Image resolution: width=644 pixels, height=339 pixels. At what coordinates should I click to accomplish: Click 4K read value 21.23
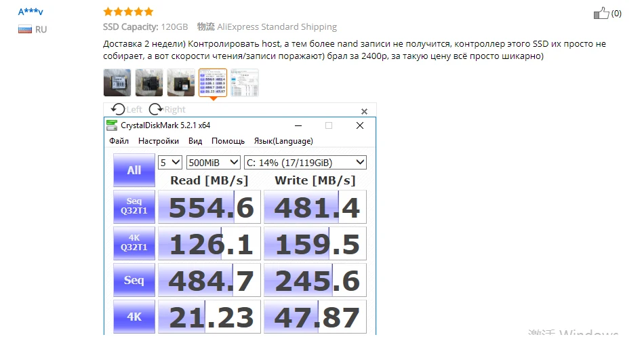(209, 317)
